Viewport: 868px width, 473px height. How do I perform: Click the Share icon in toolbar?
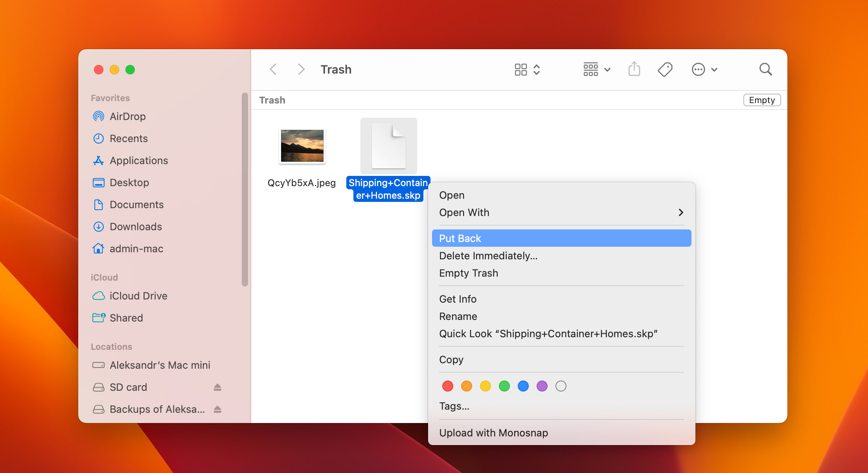click(x=634, y=69)
